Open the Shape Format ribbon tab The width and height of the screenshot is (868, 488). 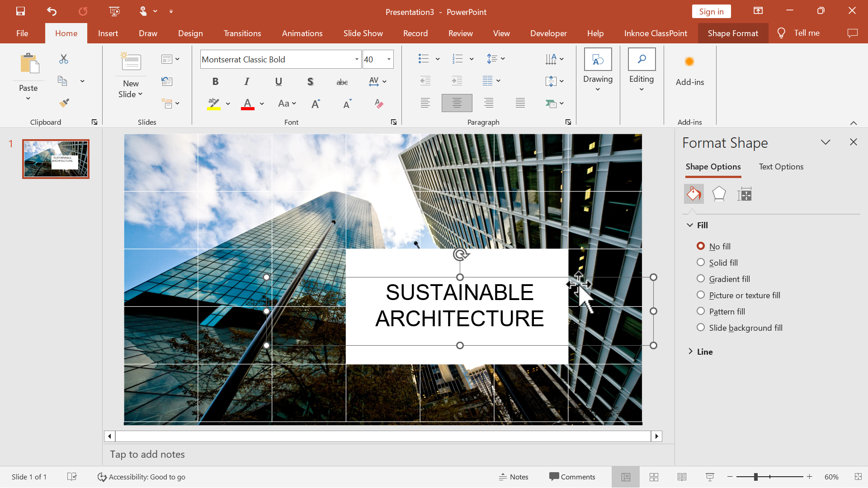click(733, 33)
